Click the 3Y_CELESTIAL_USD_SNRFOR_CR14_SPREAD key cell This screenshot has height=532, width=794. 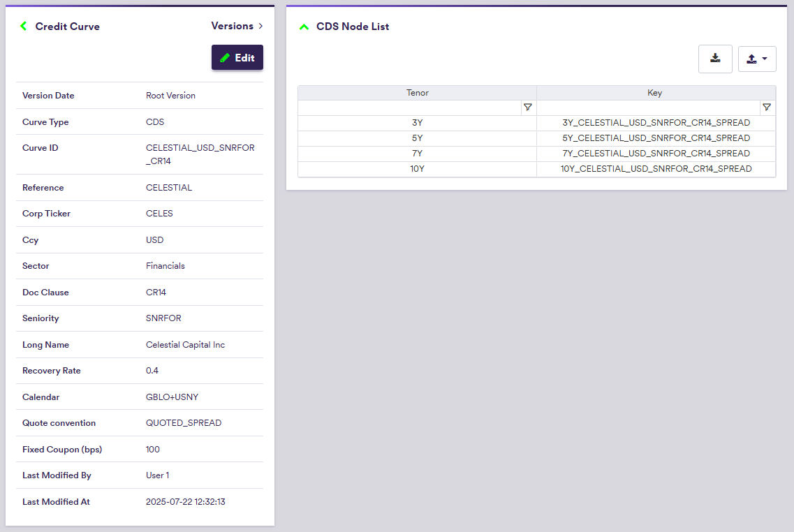656,123
